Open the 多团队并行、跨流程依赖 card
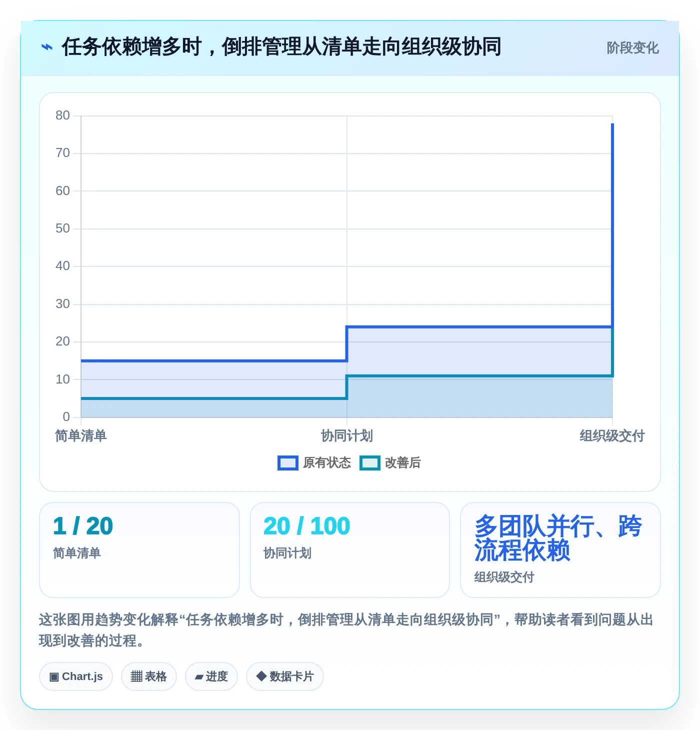This screenshot has height=730, width=700. point(560,550)
